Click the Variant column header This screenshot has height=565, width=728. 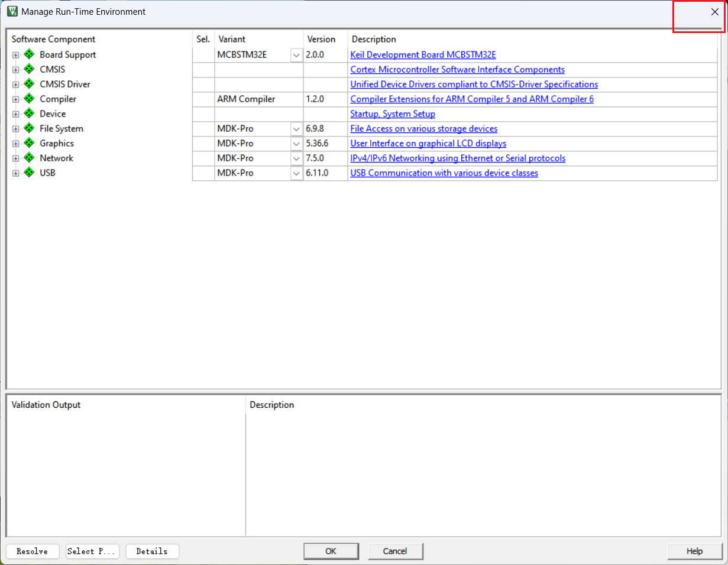232,40
